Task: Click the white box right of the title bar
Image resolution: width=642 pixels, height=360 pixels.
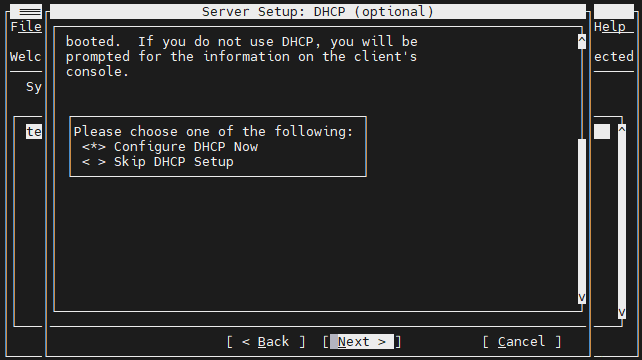Action: click(x=614, y=11)
